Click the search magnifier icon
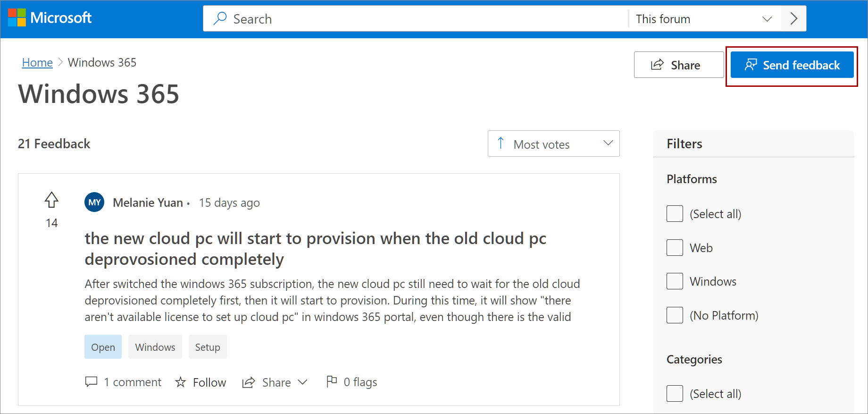 pos(220,18)
